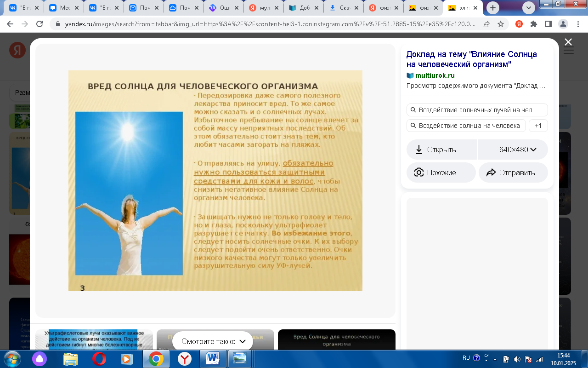Click the "Открыть" image button
The width and height of the screenshot is (588, 368).
(x=441, y=149)
